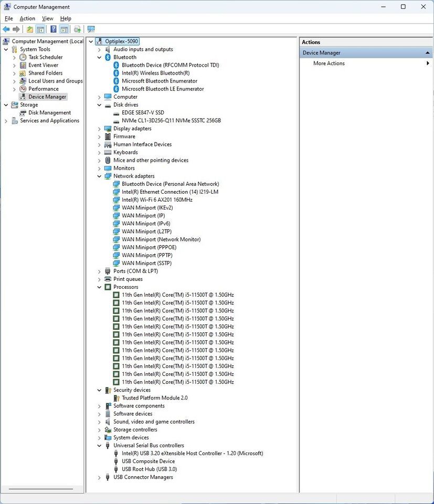Collapse the Network adapters category
Image resolution: width=434 pixels, height=504 pixels.
pyautogui.click(x=99, y=176)
